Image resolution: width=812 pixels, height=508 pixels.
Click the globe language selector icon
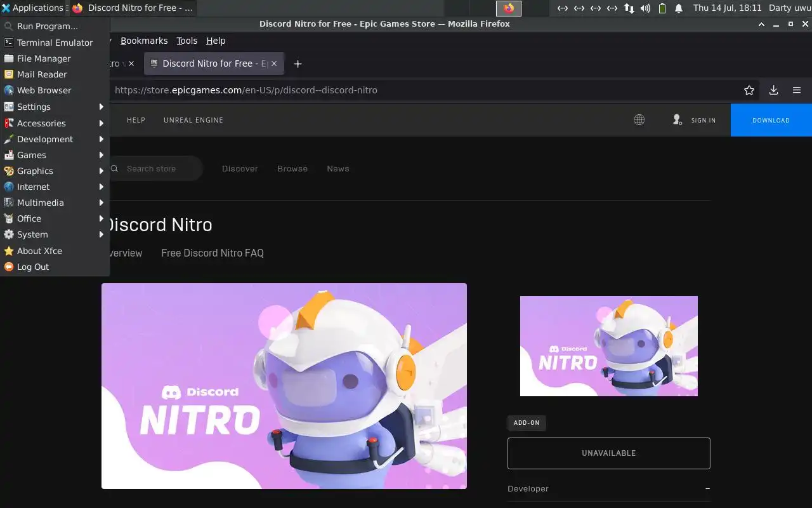tap(639, 120)
